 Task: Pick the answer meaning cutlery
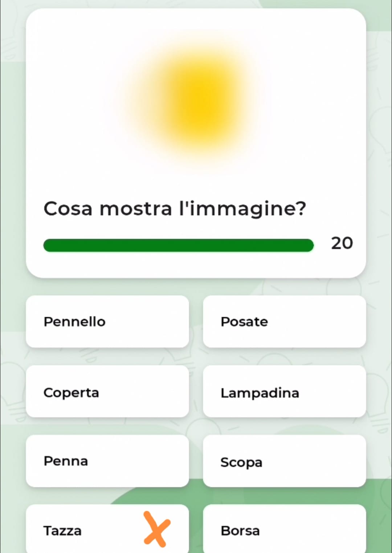[284, 321]
